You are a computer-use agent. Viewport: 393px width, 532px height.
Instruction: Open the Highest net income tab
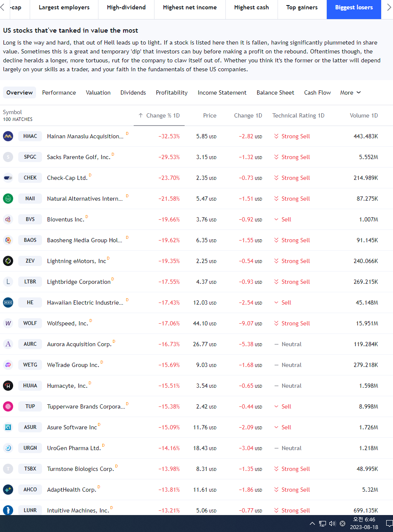190,8
